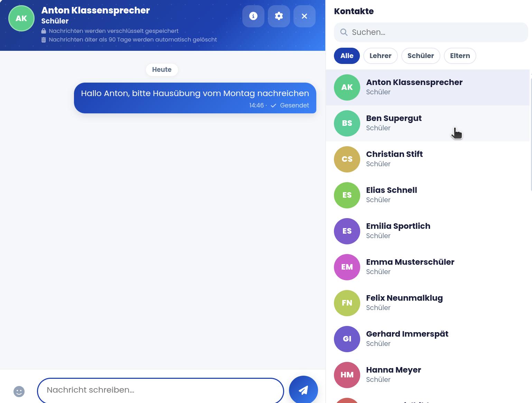
Task: Filter contacts by Schüler
Action: [421, 56]
